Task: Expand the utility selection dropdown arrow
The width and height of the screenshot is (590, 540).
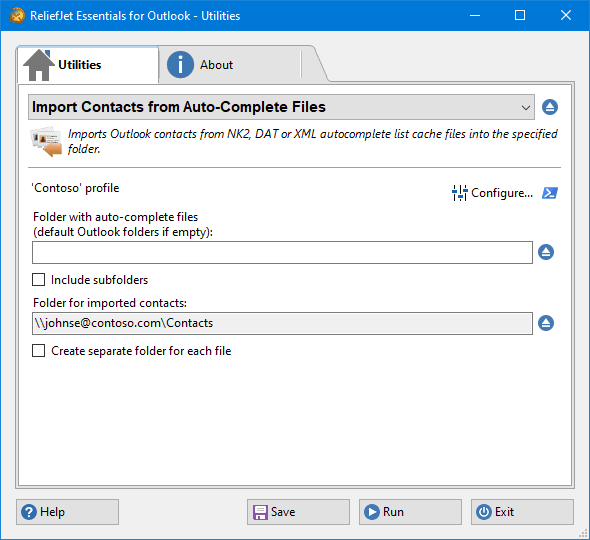Action: point(526,108)
